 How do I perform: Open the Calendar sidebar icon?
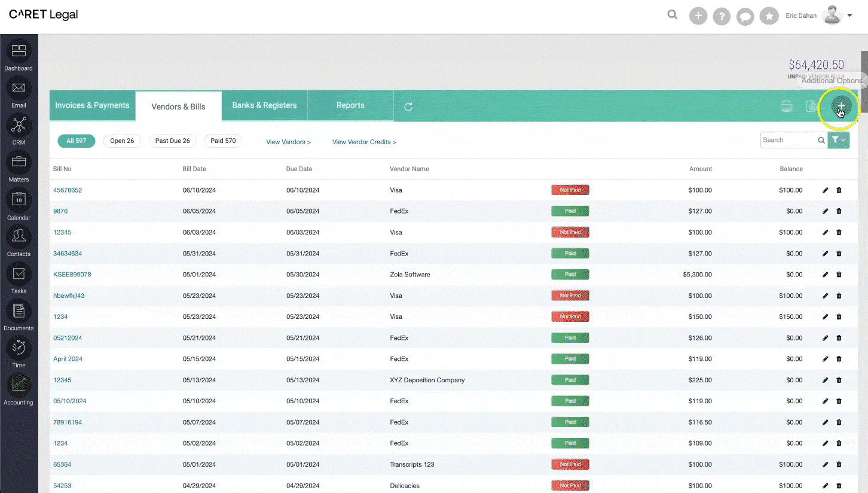click(x=19, y=200)
